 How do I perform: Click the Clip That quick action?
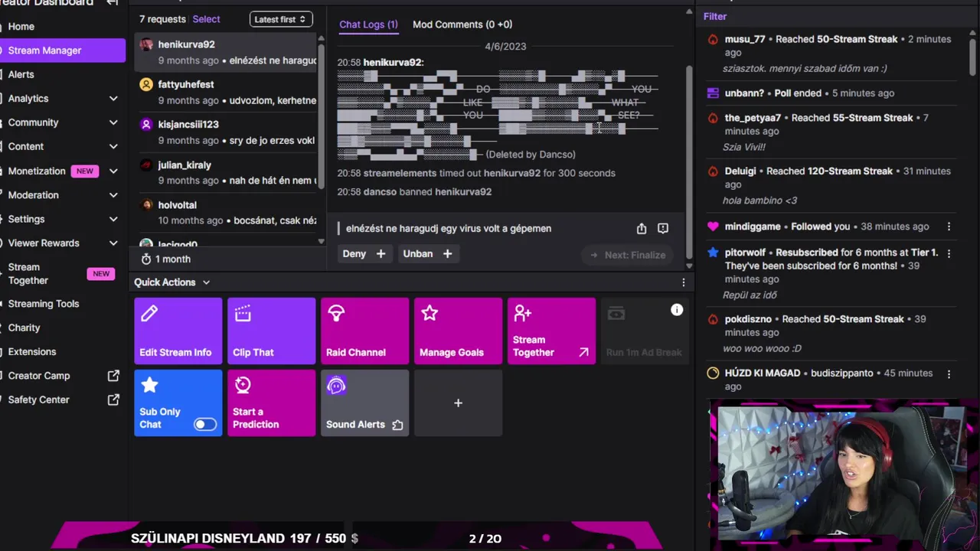[x=271, y=331]
